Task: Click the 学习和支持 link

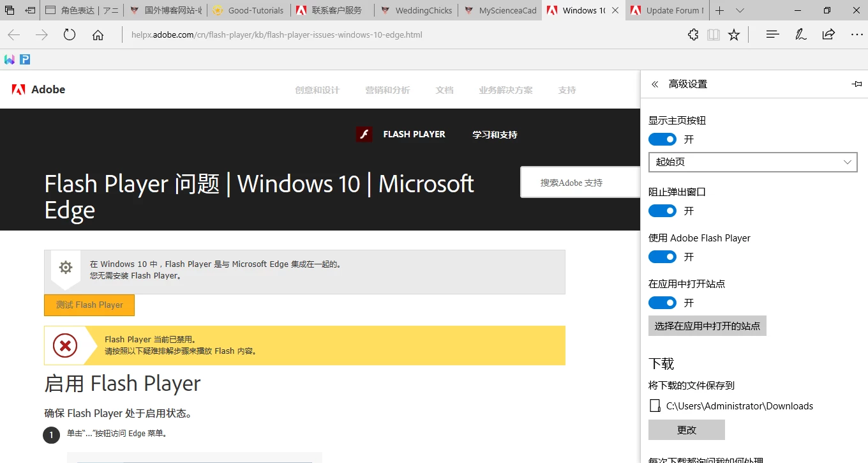Action: (x=495, y=135)
